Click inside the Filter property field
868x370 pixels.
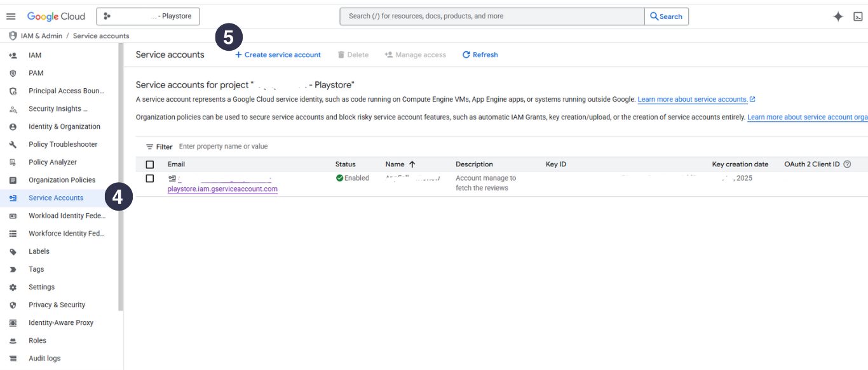(222, 146)
